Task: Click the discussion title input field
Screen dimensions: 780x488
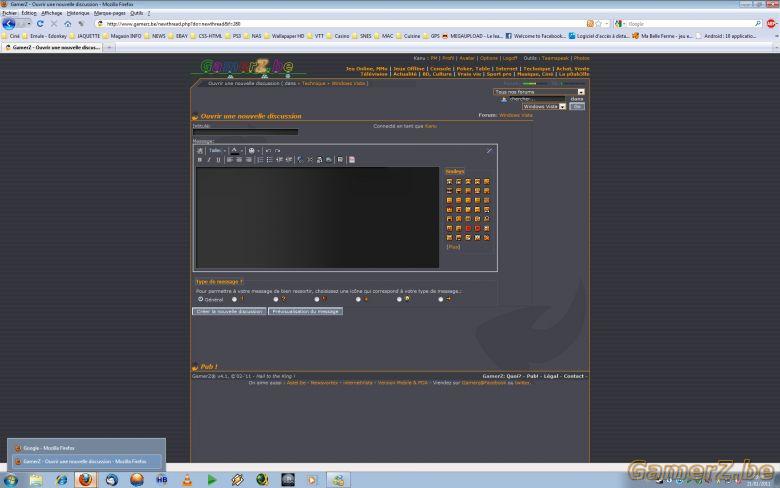Action: coord(245,132)
